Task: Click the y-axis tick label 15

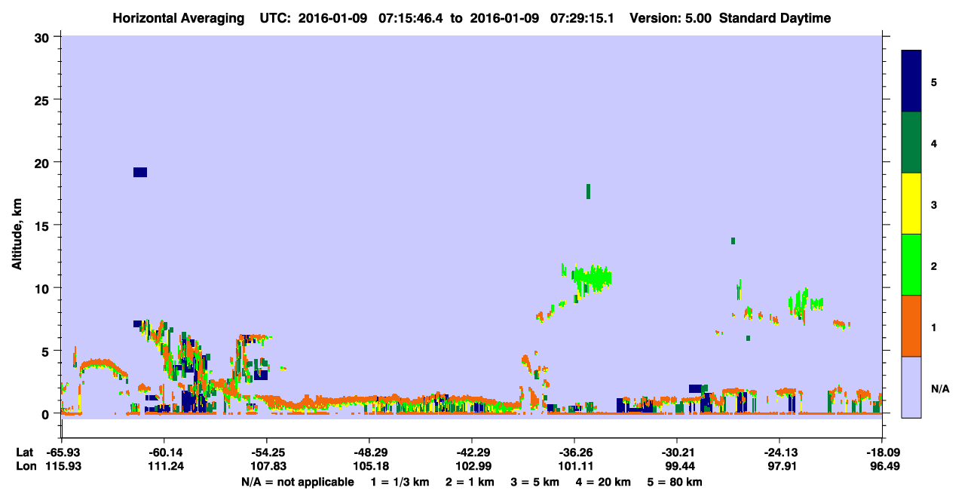Action: tap(43, 225)
